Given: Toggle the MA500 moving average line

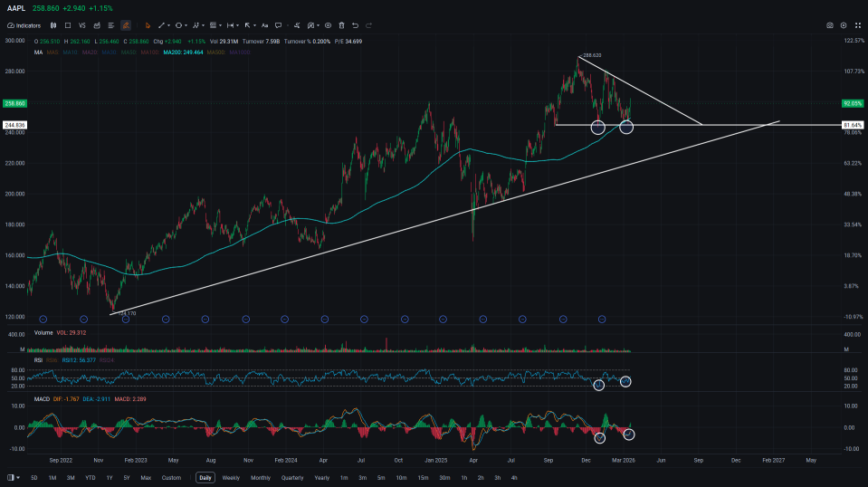Looking at the screenshot, I should click(216, 52).
